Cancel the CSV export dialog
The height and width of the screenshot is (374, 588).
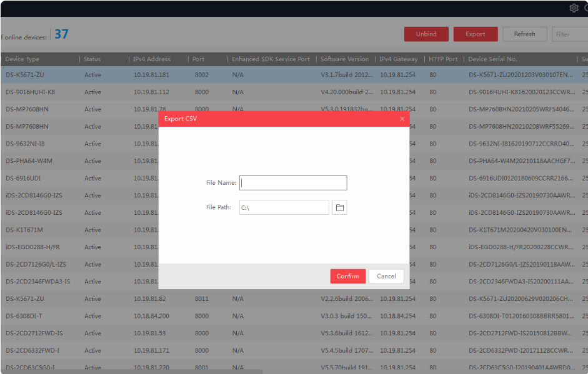pos(386,276)
